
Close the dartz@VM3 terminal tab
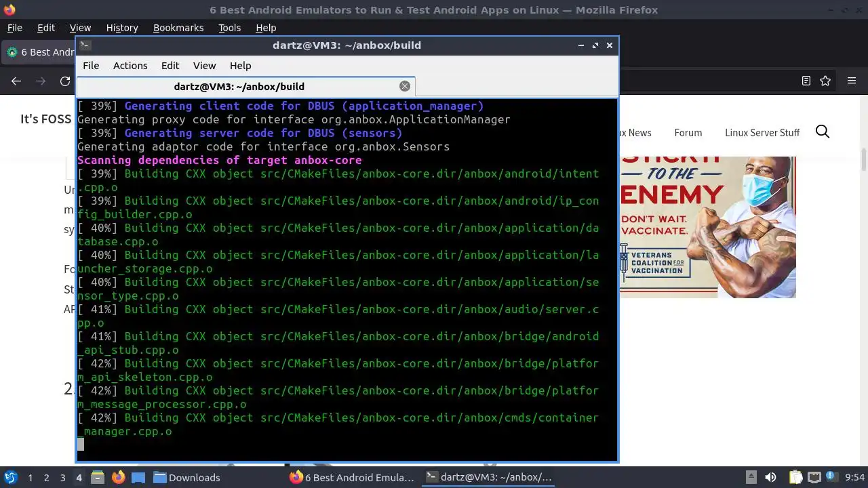click(x=405, y=86)
